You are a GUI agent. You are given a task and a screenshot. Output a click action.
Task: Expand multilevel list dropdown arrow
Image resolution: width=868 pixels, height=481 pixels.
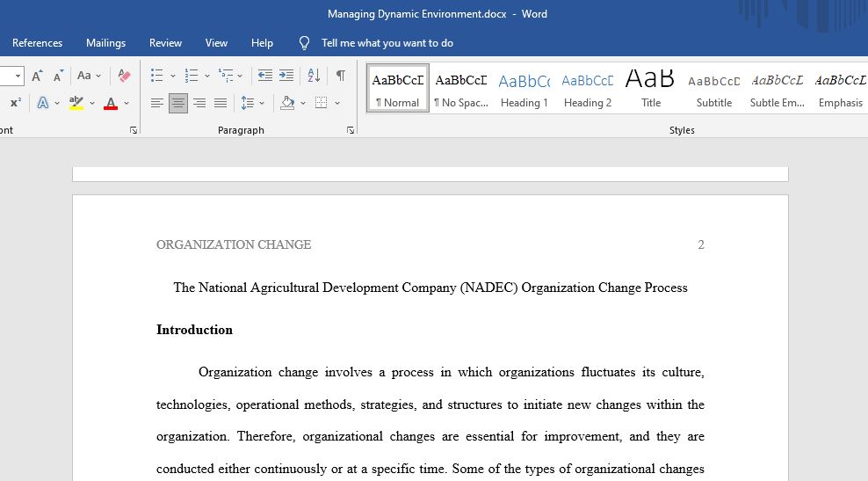[240, 76]
